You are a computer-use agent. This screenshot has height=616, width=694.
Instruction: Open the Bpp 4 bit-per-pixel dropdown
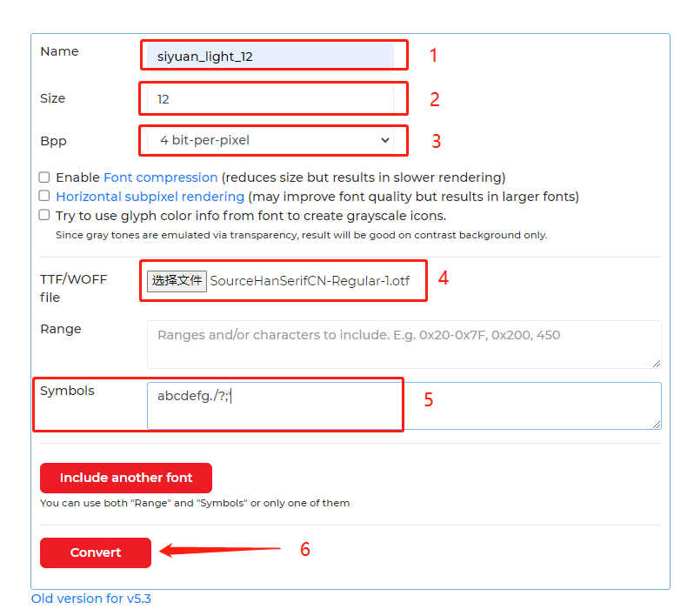[x=270, y=140]
